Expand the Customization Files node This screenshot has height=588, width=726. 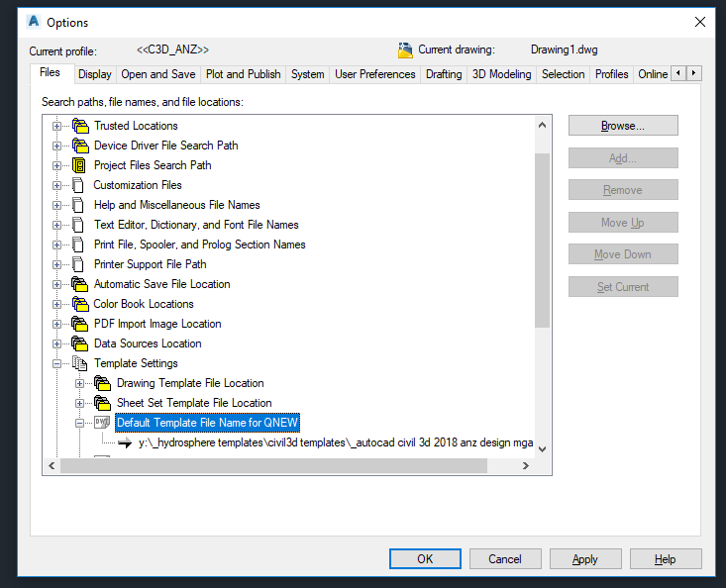[x=56, y=185]
